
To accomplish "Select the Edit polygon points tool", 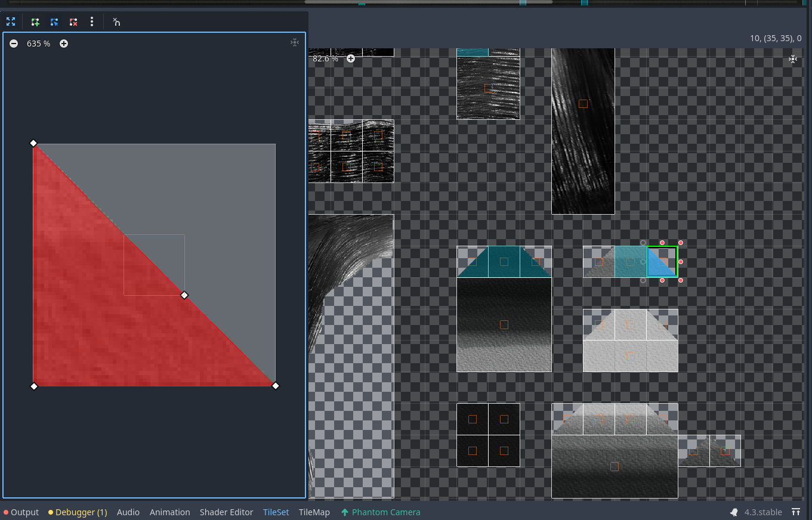I will 54,22.
